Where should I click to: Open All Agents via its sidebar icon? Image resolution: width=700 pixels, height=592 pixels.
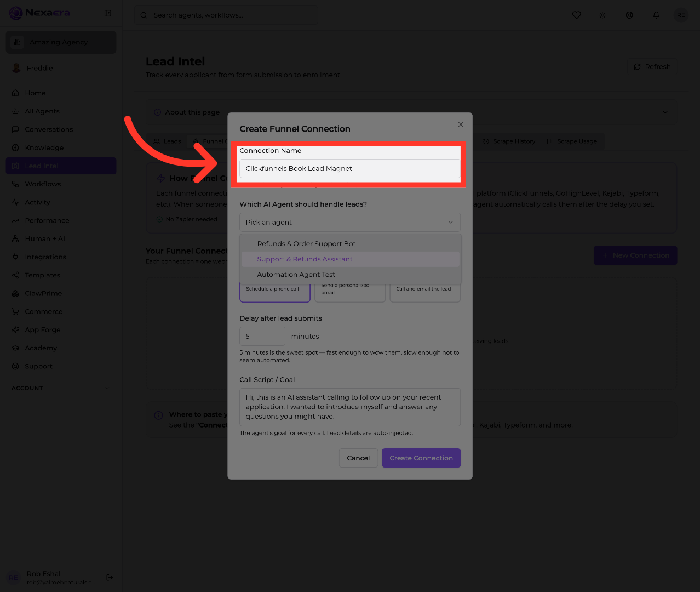[15, 111]
